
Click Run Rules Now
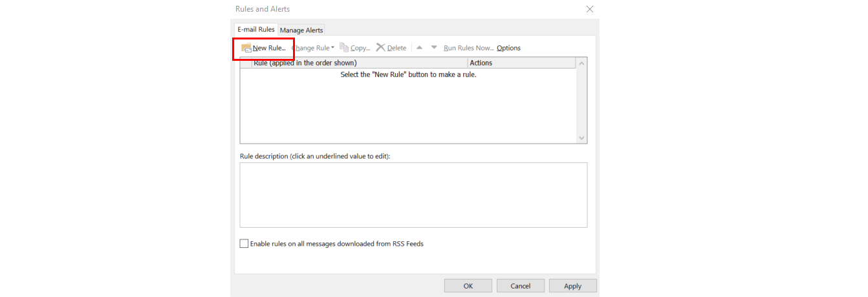[x=468, y=48]
